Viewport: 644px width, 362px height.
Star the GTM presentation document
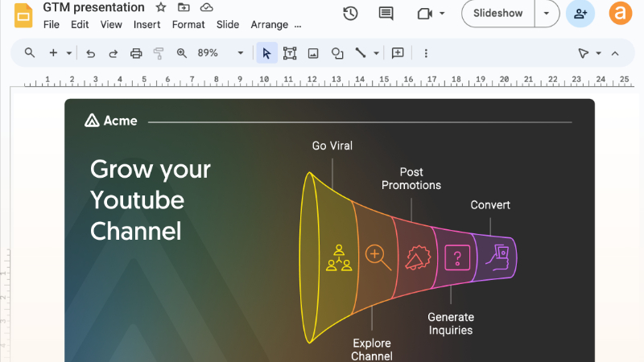pyautogui.click(x=161, y=7)
